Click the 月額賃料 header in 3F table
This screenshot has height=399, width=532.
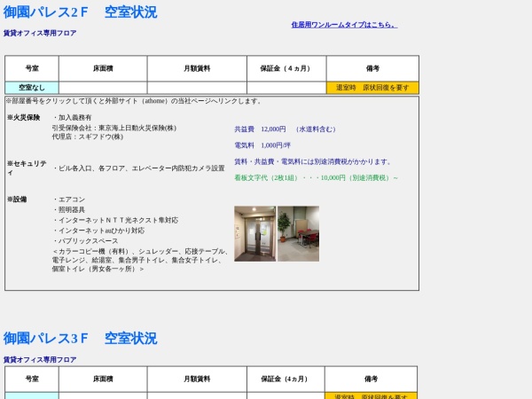[197, 379]
